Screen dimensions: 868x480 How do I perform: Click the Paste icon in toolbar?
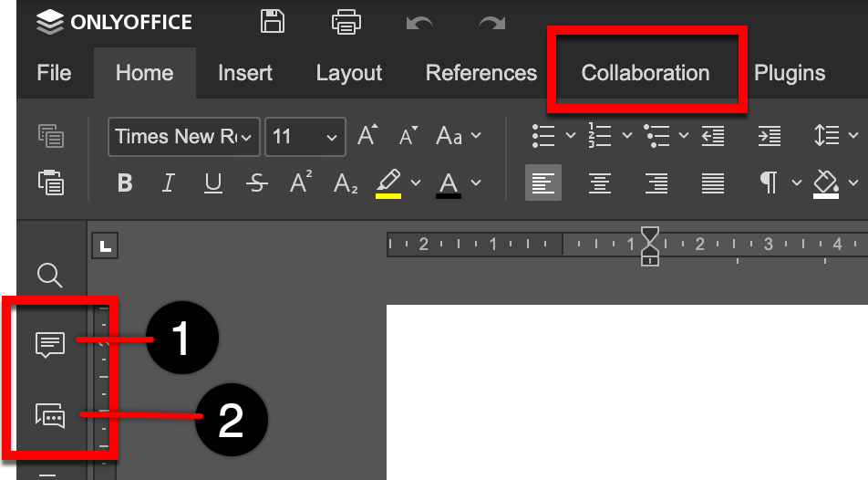pyautogui.click(x=51, y=183)
